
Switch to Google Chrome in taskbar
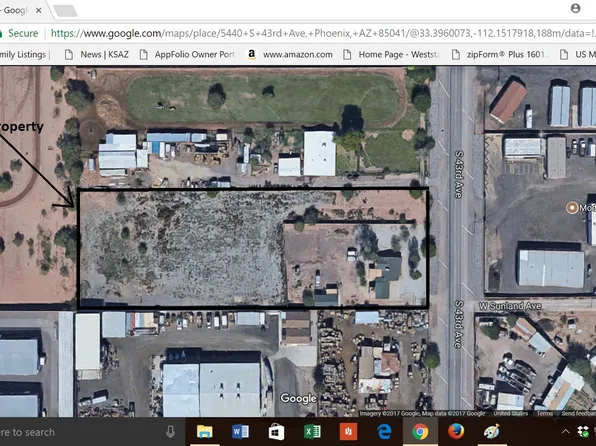[420, 432]
